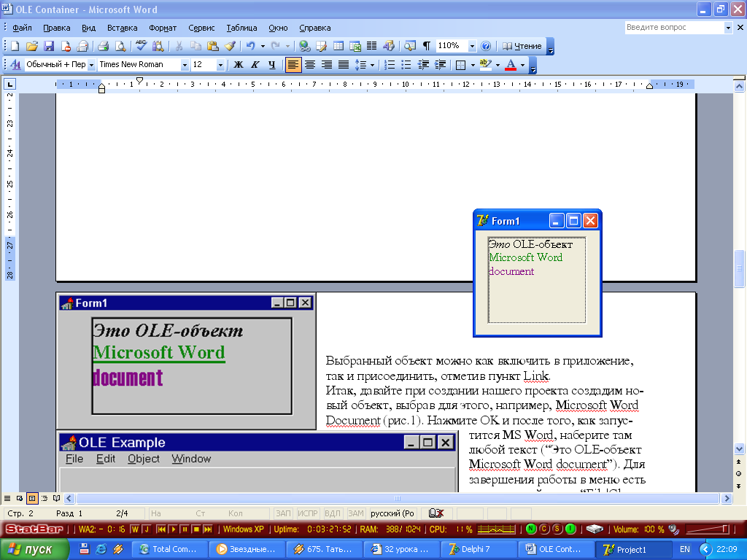Print the document with the printer icon

103,46
